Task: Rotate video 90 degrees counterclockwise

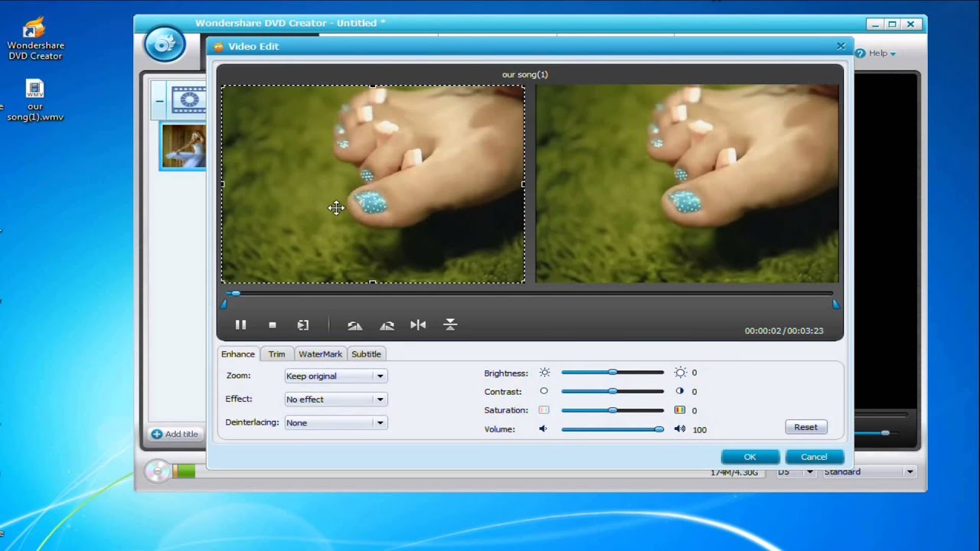Action: (x=354, y=325)
